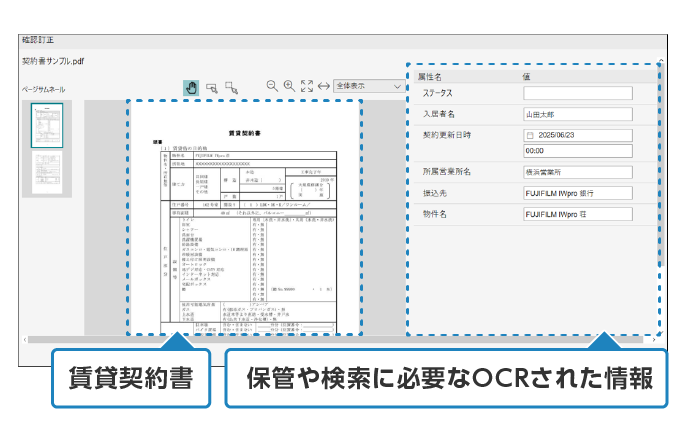Zoom in the document preview
The width and height of the screenshot is (686, 431).
point(289,86)
